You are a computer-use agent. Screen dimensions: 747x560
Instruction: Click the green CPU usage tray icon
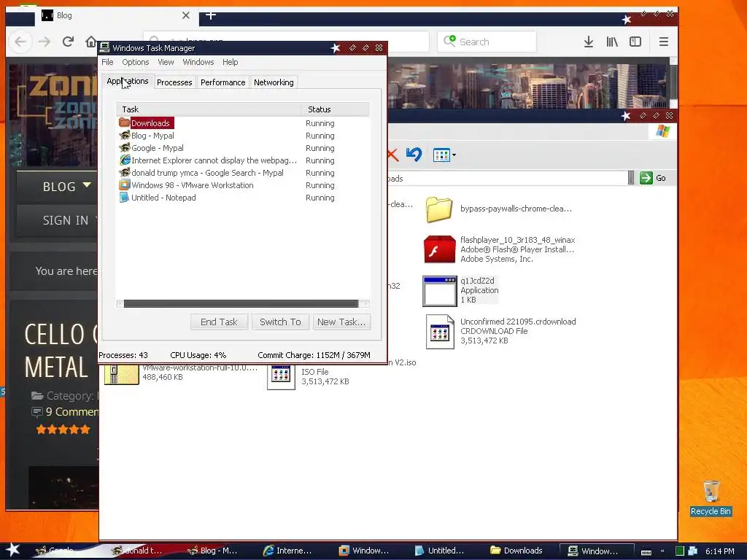pos(680,551)
